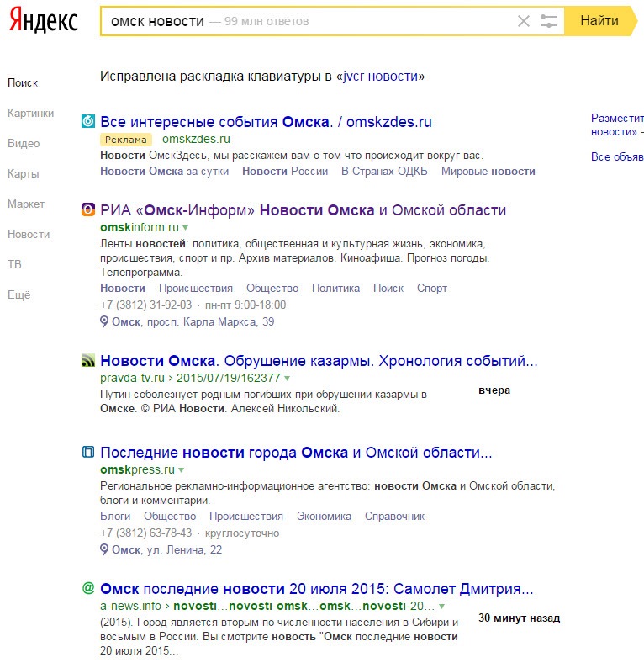Open Все объявления link at right

click(617, 156)
